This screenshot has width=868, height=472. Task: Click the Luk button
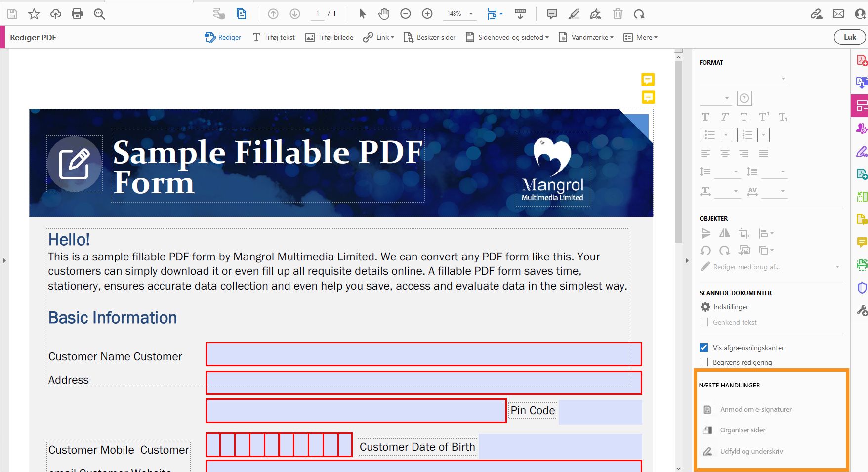click(850, 37)
